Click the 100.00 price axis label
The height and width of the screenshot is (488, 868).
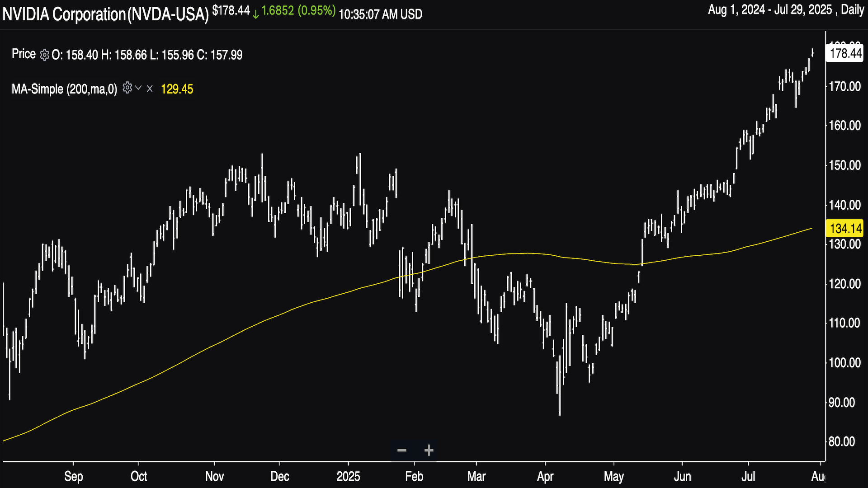click(844, 363)
